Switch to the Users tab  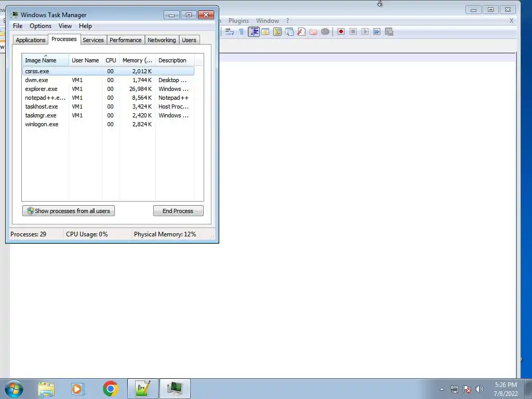[x=189, y=40]
